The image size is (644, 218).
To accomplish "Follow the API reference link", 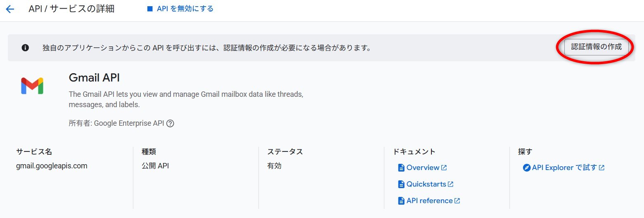I will 429,201.
